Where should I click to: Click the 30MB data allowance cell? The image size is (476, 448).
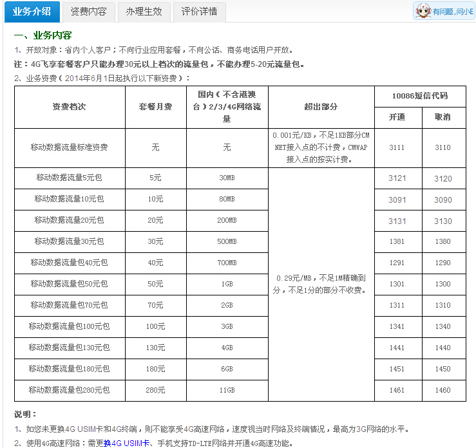click(227, 178)
